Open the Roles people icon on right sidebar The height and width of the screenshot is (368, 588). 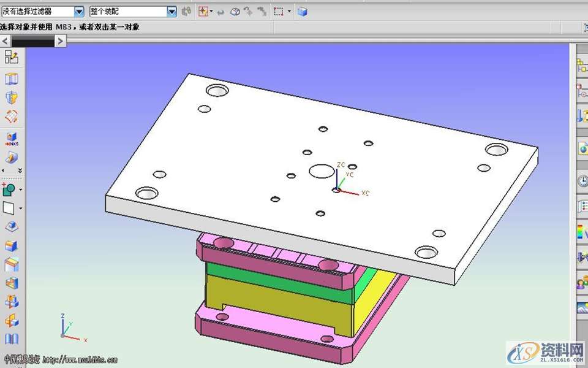[582, 283]
